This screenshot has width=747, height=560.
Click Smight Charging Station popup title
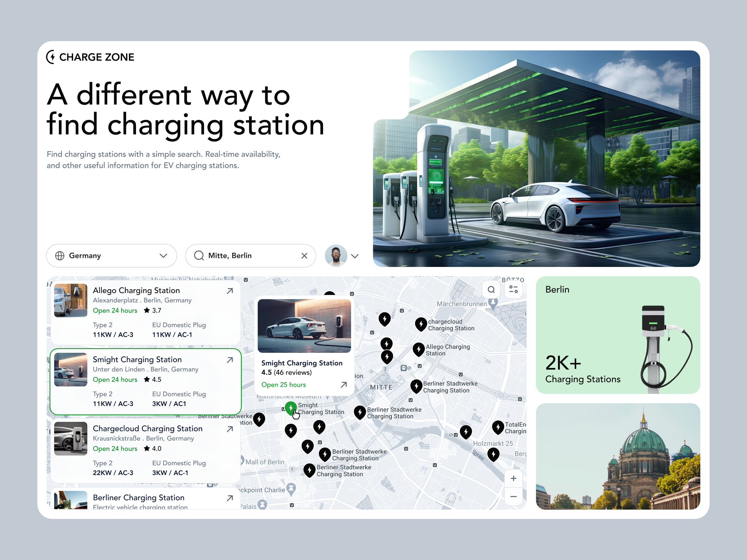(302, 363)
